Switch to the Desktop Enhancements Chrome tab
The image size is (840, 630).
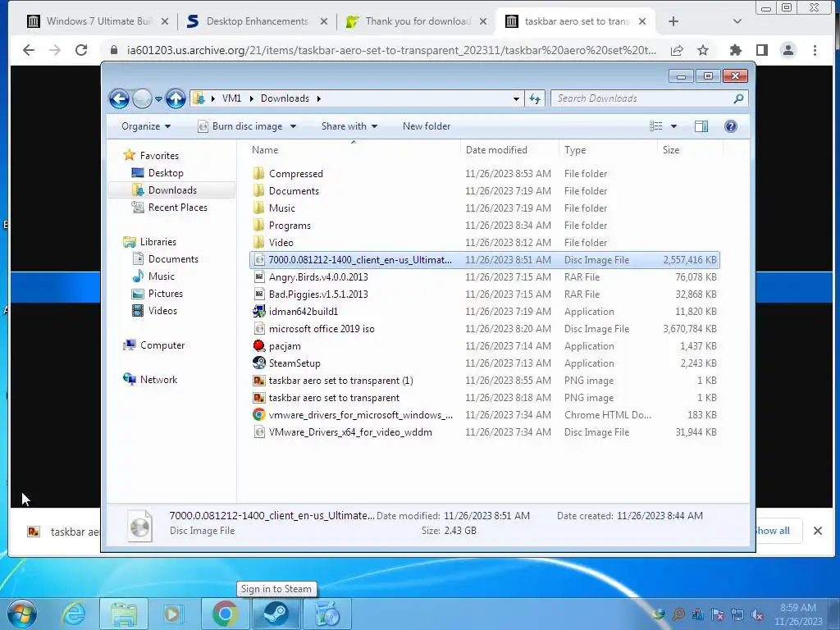[x=257, y=21]
